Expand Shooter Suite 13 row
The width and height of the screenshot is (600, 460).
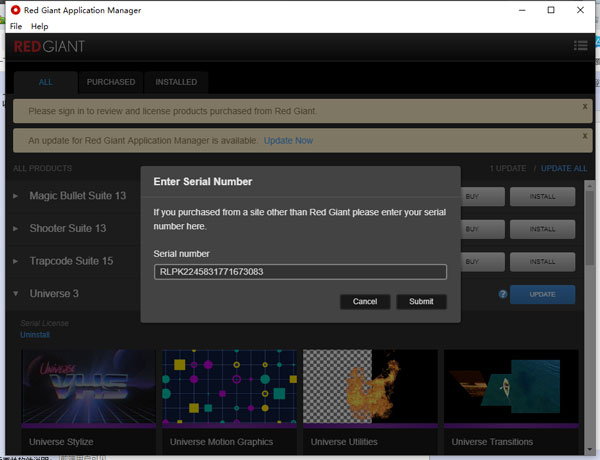(x=15, y=228)
